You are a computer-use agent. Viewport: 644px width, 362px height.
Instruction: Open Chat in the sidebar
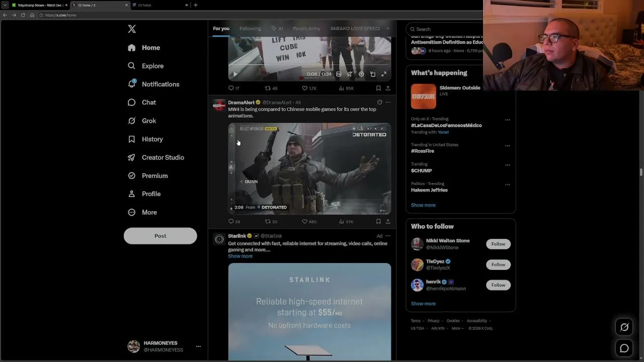click(x=142, y=103)
